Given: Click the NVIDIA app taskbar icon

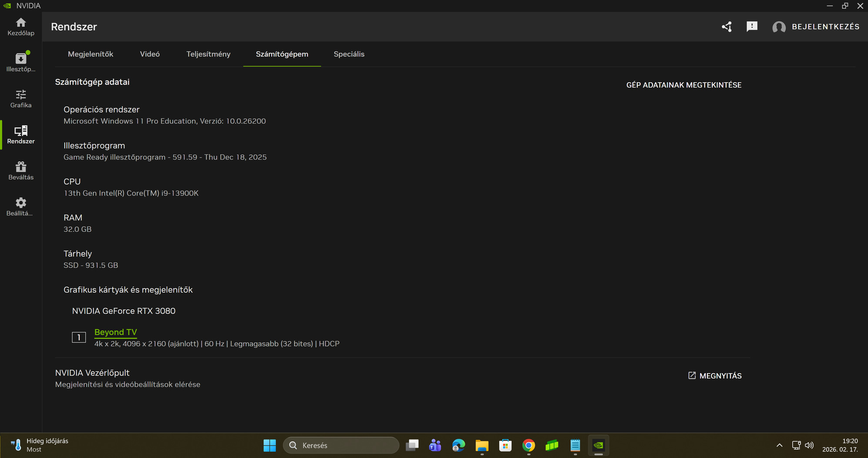Looking at the screenshot, I should (599, 445).
